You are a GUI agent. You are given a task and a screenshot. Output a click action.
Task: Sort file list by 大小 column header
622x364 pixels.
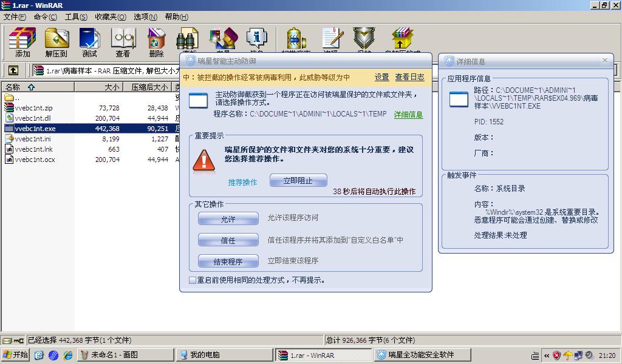(98, 87)
